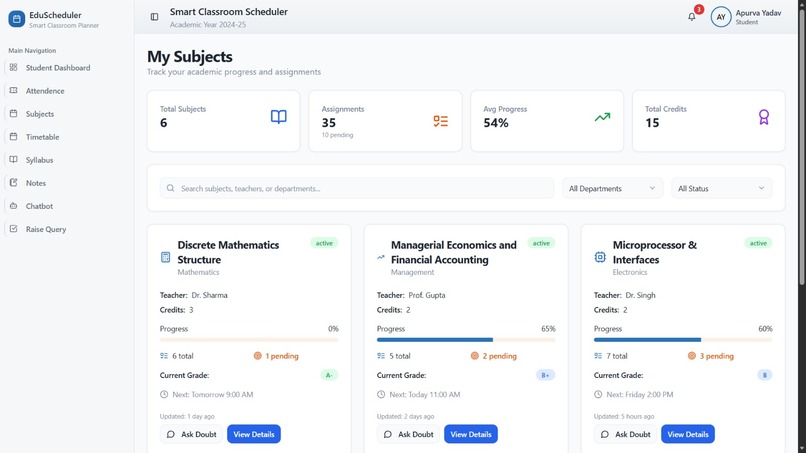This screenshot has width=806, height=453.
Task: Click "Teacher: Prof. Gupta" text
Action: 411,295
